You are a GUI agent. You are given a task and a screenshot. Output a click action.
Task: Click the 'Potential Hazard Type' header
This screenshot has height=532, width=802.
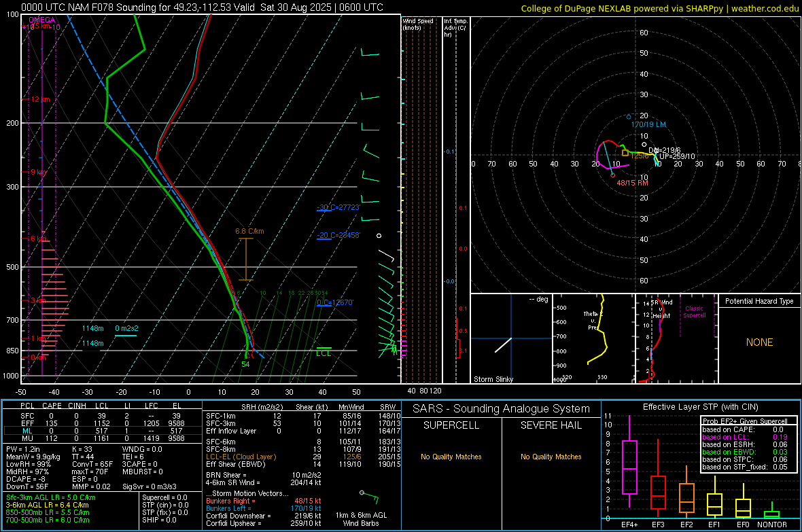point(759,301)
